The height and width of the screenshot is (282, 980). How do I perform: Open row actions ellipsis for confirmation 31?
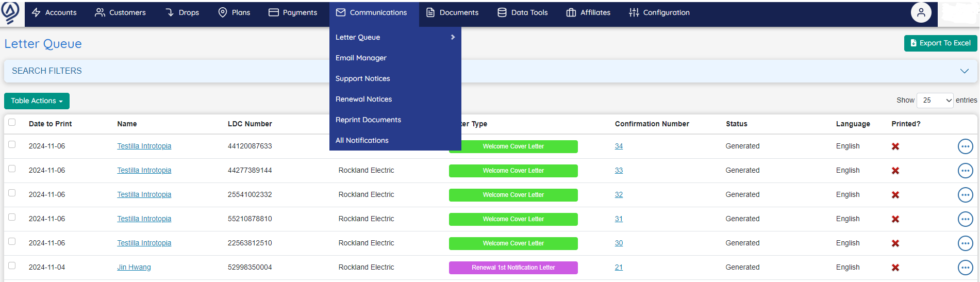965,219
